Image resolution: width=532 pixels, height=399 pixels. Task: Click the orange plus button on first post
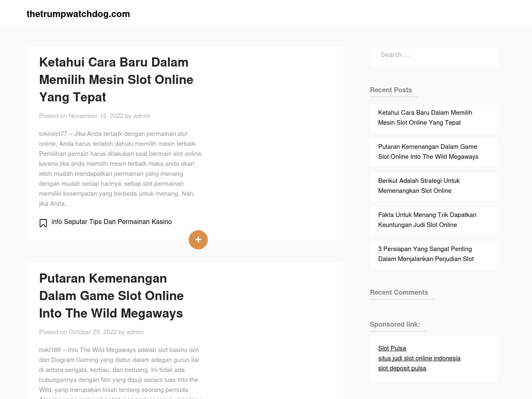[x=198, y=240]
